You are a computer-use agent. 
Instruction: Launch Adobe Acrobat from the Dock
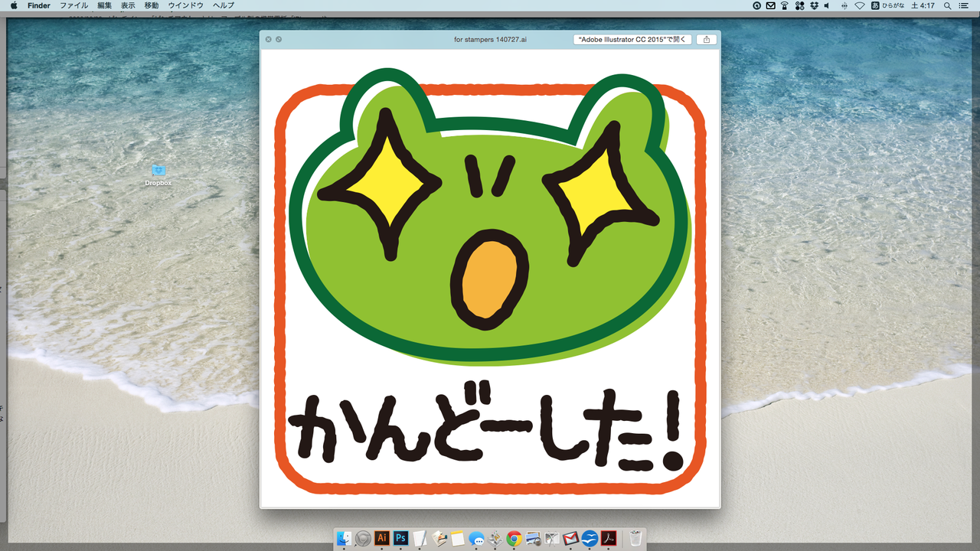[609, 539]
